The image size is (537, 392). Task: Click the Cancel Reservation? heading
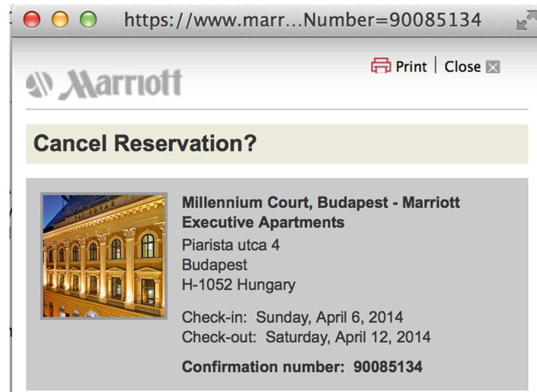pyautogui.click(x=145, y=143)
